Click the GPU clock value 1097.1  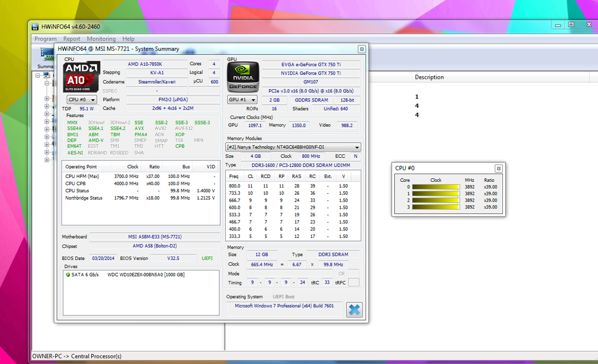[x=255, y=125]
